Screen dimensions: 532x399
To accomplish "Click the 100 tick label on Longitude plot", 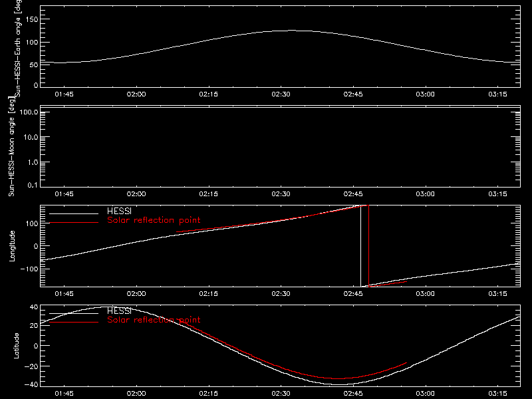I will [x=32, y=223].
